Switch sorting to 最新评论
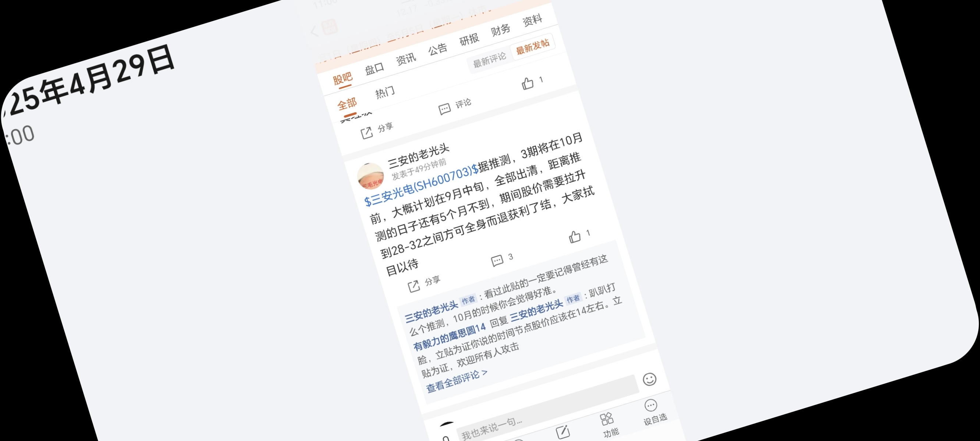 coord(489,60)
